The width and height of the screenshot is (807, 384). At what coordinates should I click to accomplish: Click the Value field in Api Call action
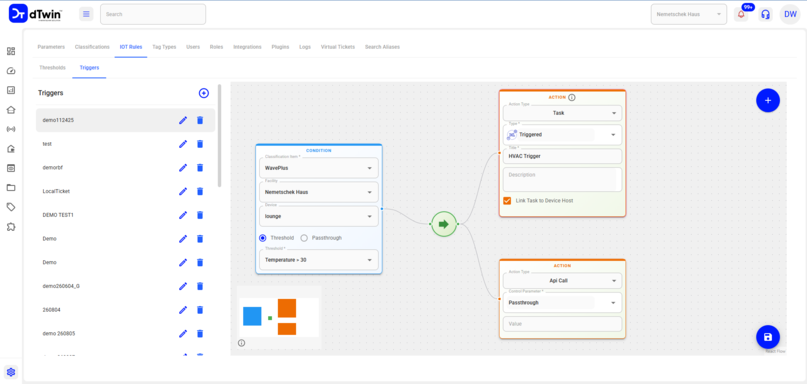562,324
